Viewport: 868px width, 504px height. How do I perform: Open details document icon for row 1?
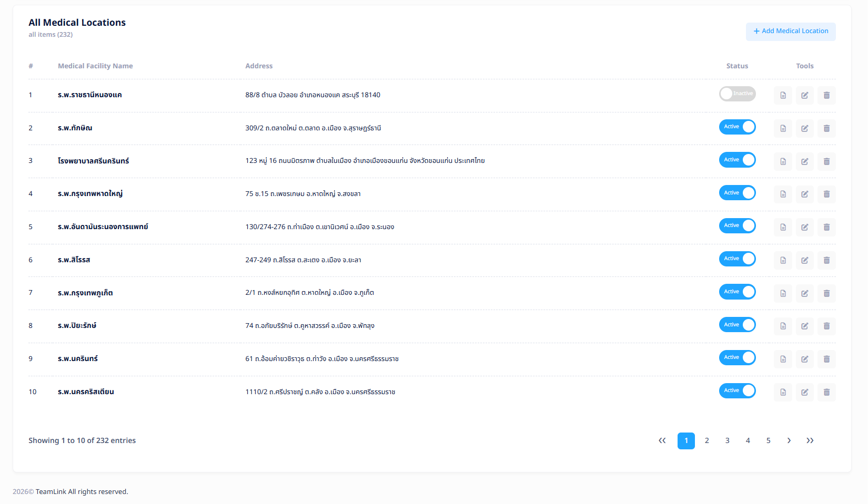tap(783, 95)
